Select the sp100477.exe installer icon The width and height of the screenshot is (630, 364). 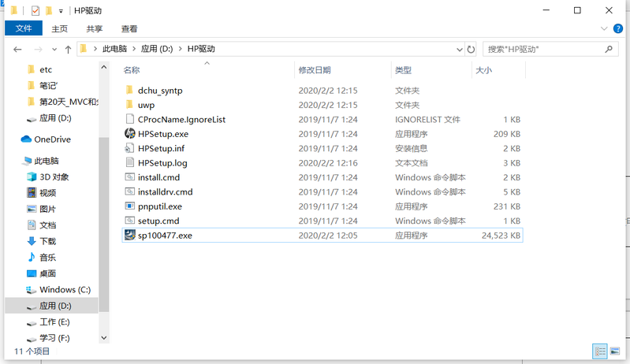click(x=130, y=235)
